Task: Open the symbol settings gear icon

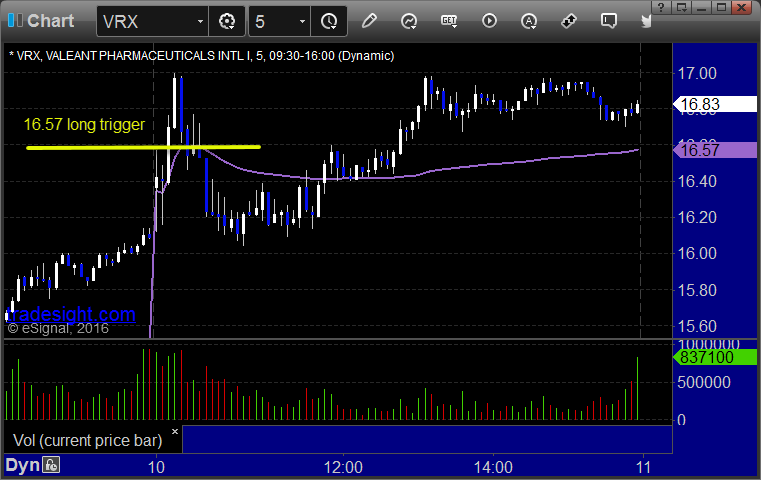Action: pyautogui.click(x=227, y=21)
